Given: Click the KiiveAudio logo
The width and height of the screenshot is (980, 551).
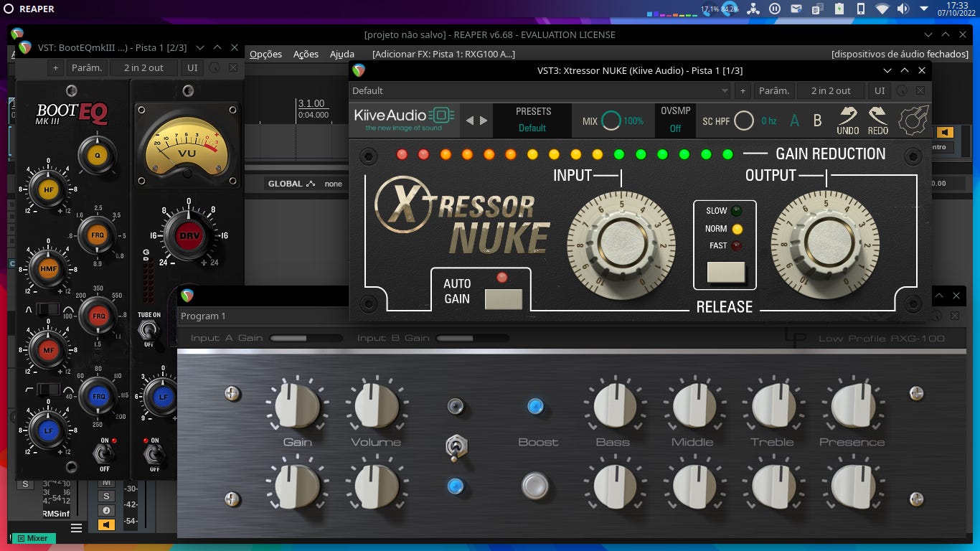Looking at the screenshot, I should point(403,120).
